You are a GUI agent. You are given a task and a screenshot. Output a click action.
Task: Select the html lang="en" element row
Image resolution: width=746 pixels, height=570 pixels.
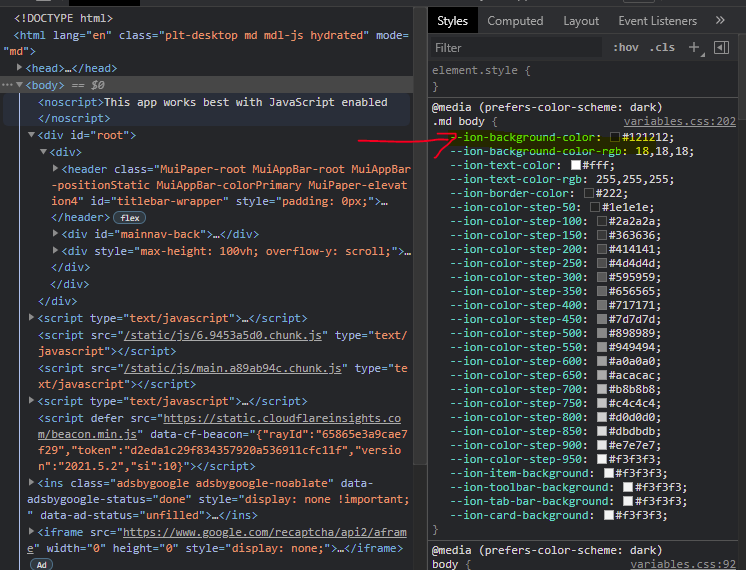click(206, 43)
